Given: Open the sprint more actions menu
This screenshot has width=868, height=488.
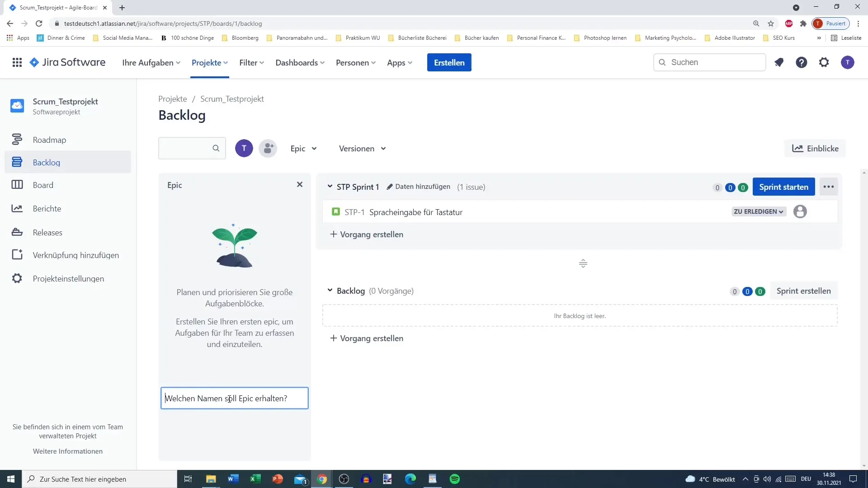Looking at the screenshot, I should click(x=829, y=187).
